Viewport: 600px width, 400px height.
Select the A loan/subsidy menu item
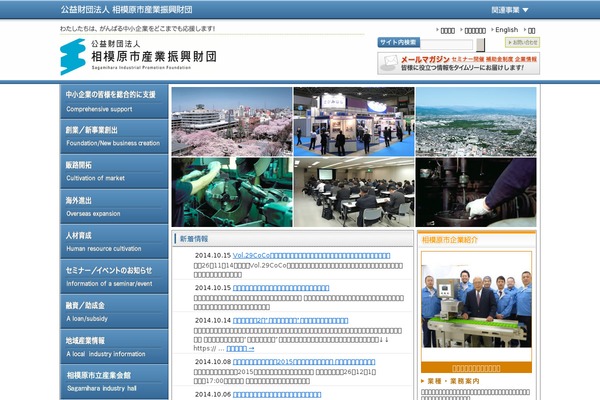click(x=114, y=312)
